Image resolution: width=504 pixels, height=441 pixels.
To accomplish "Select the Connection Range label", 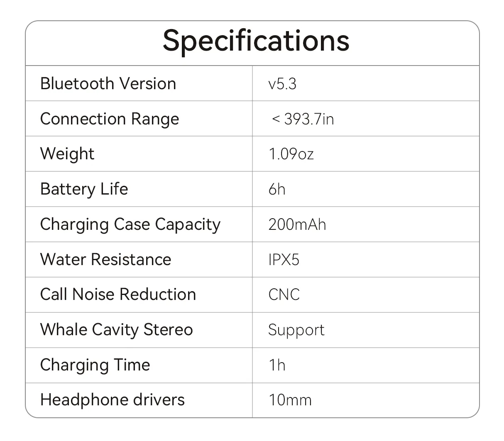I will [110, 119].
